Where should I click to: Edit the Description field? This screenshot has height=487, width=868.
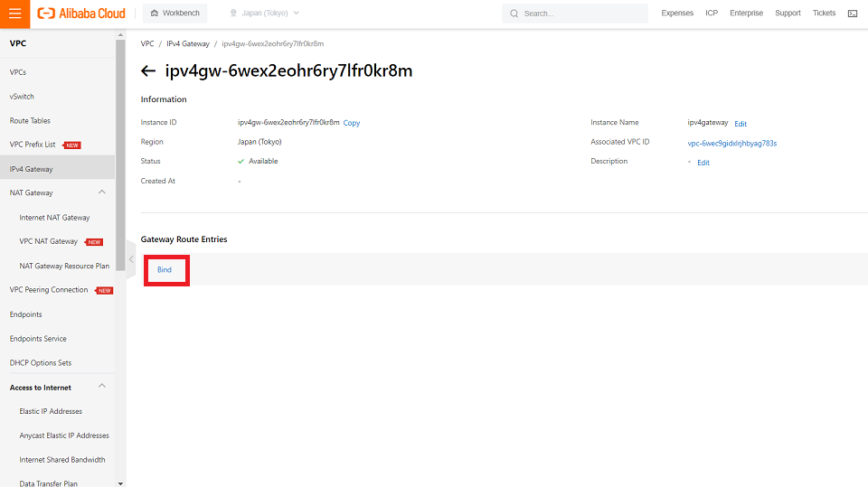703,163
